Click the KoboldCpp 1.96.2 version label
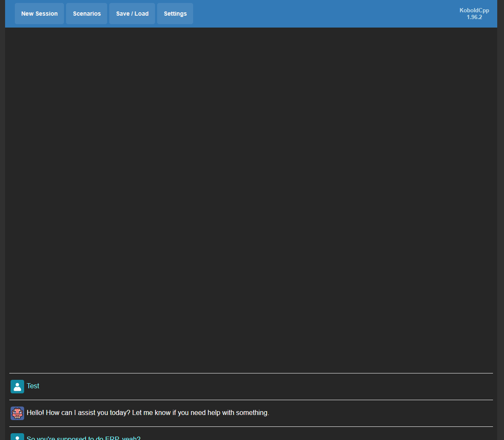This screenshot has width=504, height=440. (x=474, y=14)
